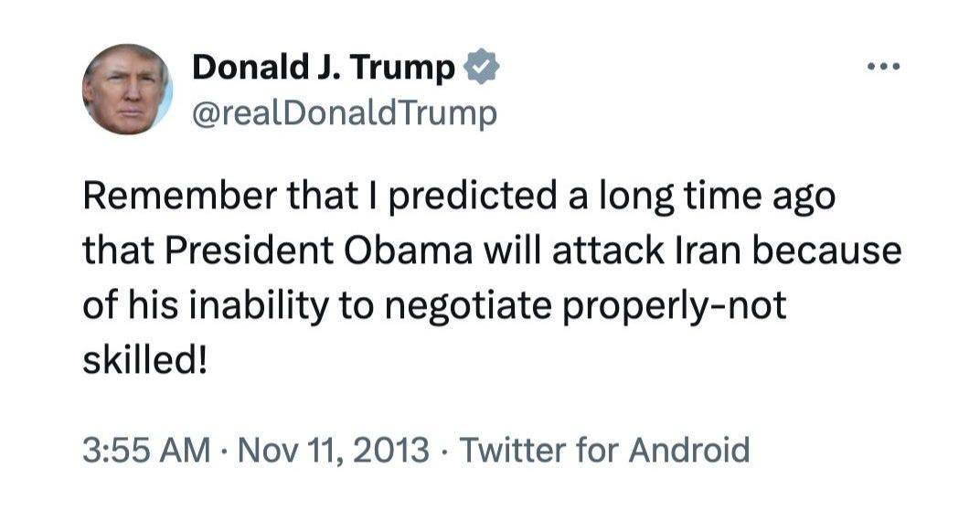Click the year "2013" in the footer

coord(390,450)
